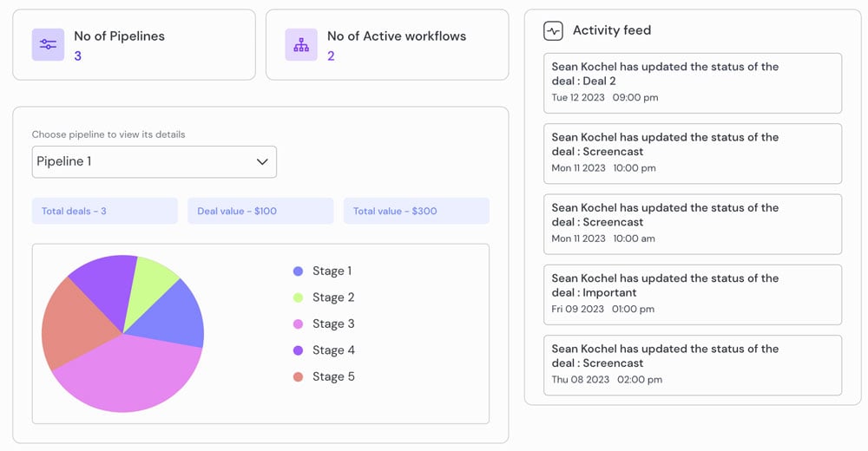Image resolution: width=868 pixels, height=451 pixels.
Task: Click the Deal value - $100 chip
Action: coord(260,211)
